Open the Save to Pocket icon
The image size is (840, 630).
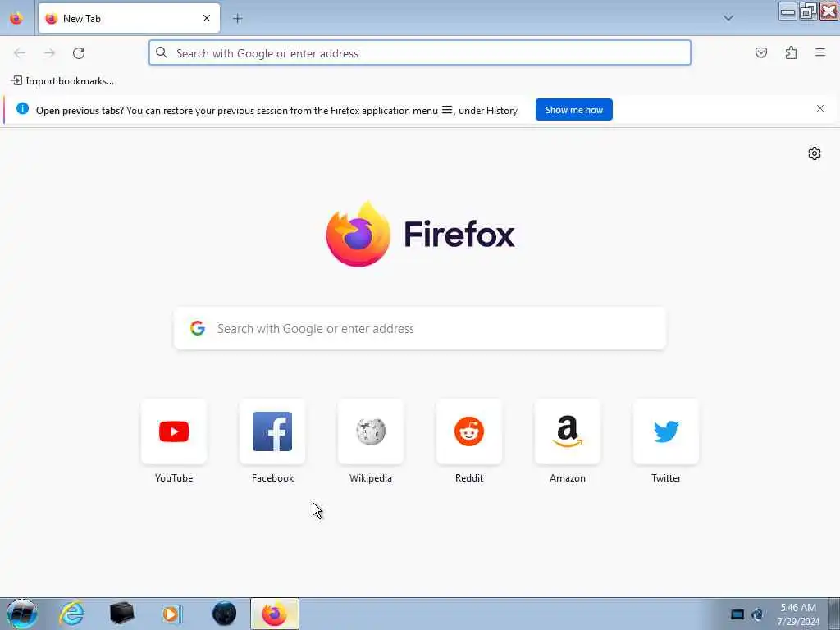pyautogui.click(x=761, y=52)
